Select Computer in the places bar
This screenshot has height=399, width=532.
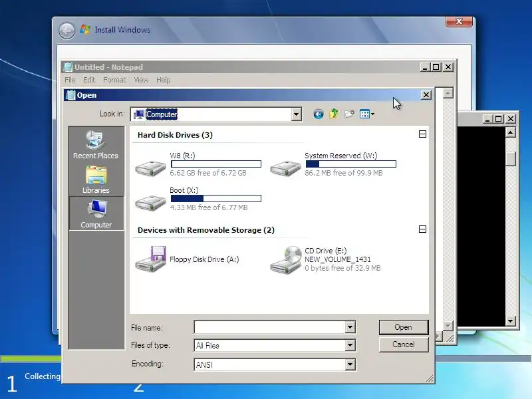[96, 213]
